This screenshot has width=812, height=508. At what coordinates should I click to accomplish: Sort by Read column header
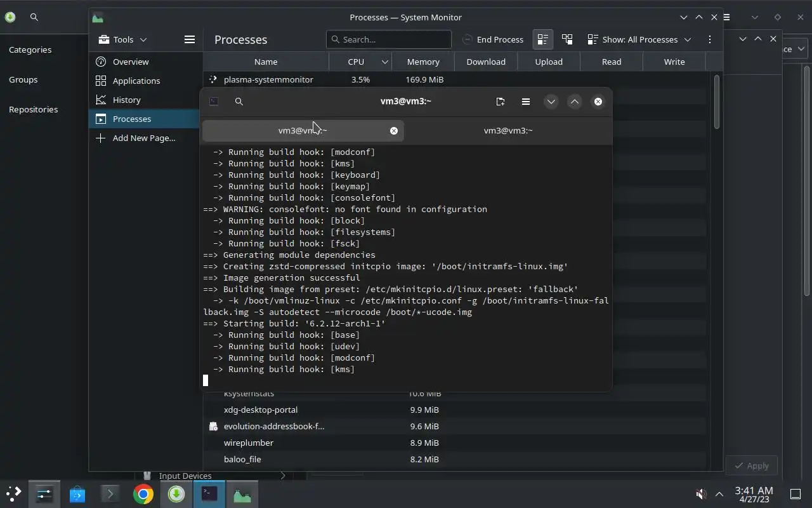click(612, 62)
